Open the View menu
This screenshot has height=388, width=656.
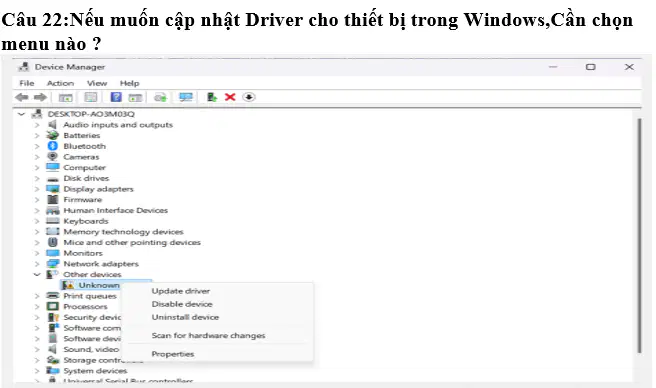point(97,83)
